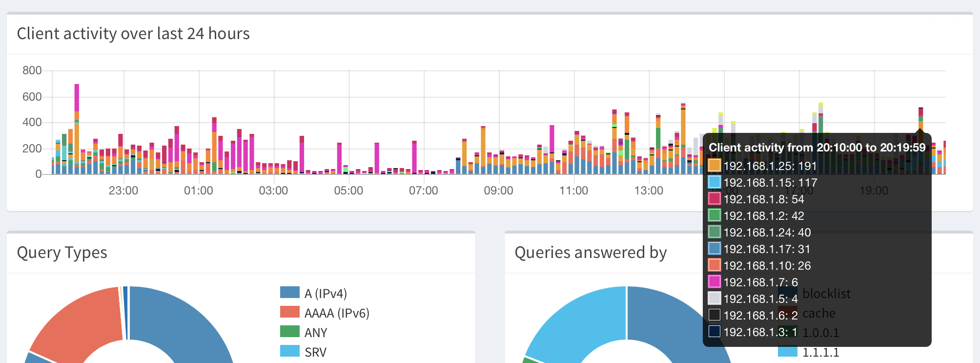Screen dimensions: 980x363
Task: Click the Query Types panel heading
Action: [62, 253]
